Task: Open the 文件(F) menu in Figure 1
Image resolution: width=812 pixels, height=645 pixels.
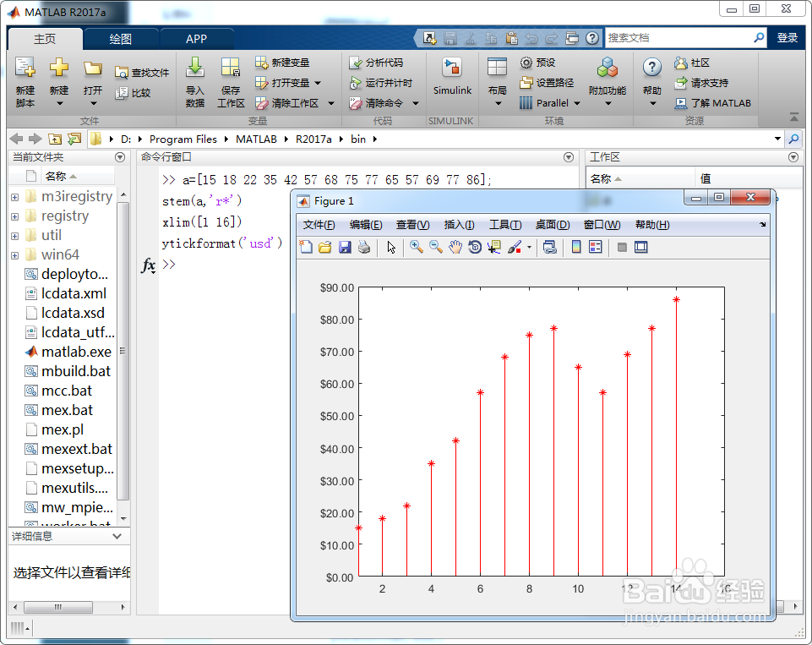Action: coord(319,225)
